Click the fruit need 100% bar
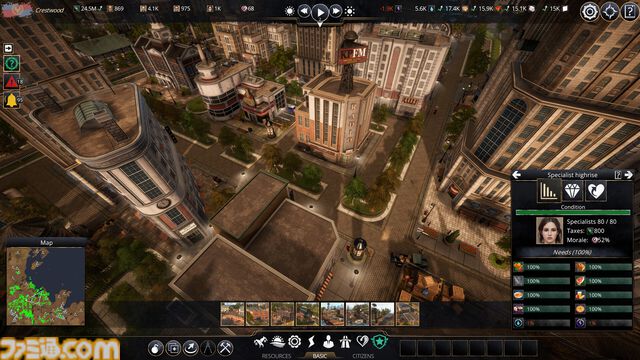The width and height of the screenshot is (640, 360). (547, 267)
